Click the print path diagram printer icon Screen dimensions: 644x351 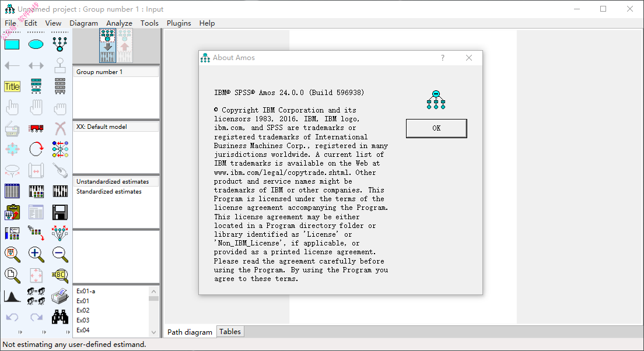pos(60,296)
